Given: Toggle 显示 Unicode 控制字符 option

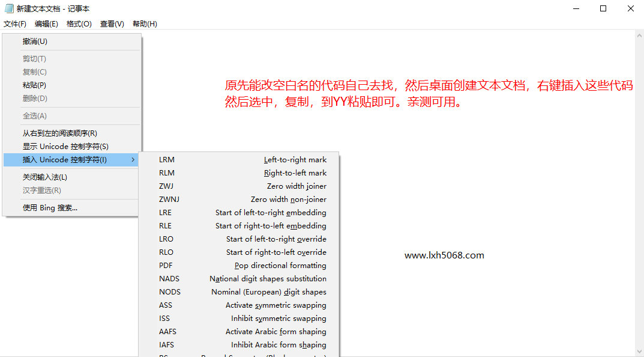Looking at the screenshot, I should [x=65, y=147].
